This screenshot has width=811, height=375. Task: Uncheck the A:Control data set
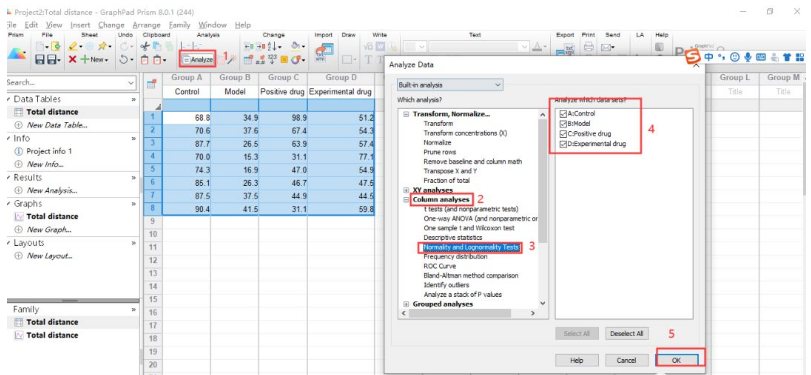click(x=563, y=113)
